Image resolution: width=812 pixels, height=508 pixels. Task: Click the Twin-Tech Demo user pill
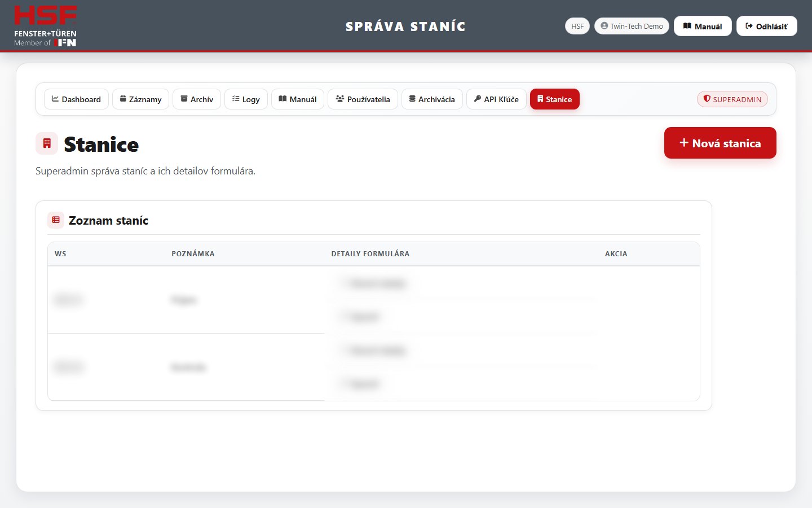click(x=632, y=26)
